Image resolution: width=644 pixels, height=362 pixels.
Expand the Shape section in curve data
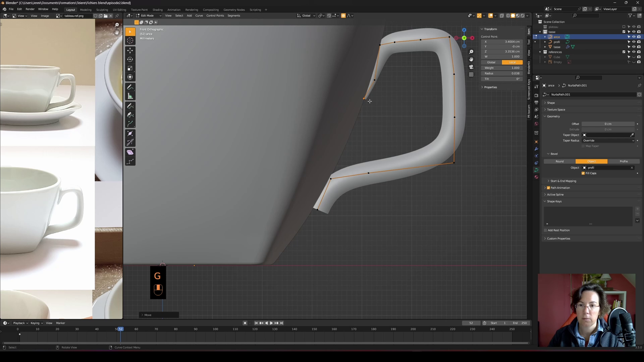pos(550,103)
